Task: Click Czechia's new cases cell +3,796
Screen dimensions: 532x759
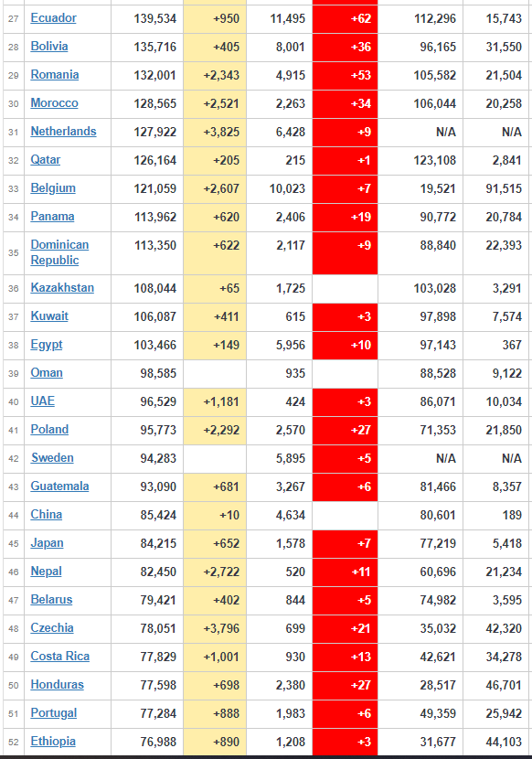Action: tap(215, 629)
